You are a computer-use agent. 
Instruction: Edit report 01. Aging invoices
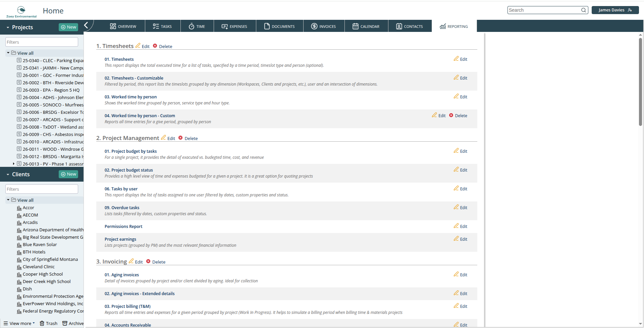(x=461, y=274)
